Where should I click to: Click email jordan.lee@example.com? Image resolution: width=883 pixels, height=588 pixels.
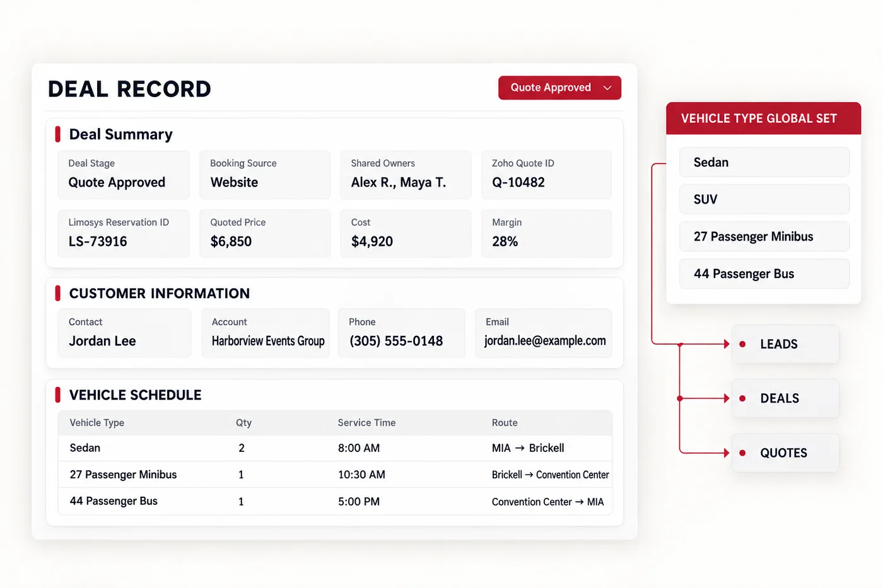[x=545, y=341]
